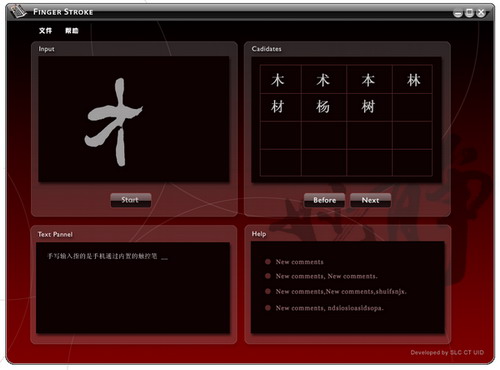Select candidate character 林

click(414, 80)
